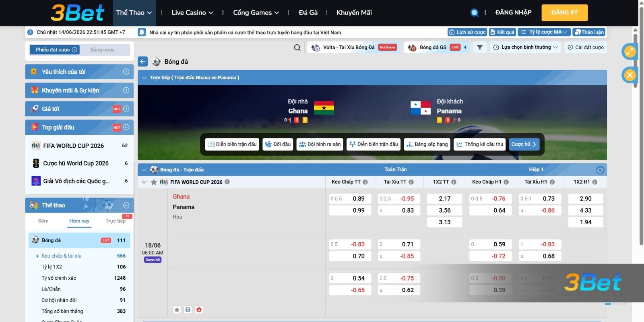Click the info icon beside Kèo Chấp TT
Screen dimensions: 644x322
[x=365, y=182]
